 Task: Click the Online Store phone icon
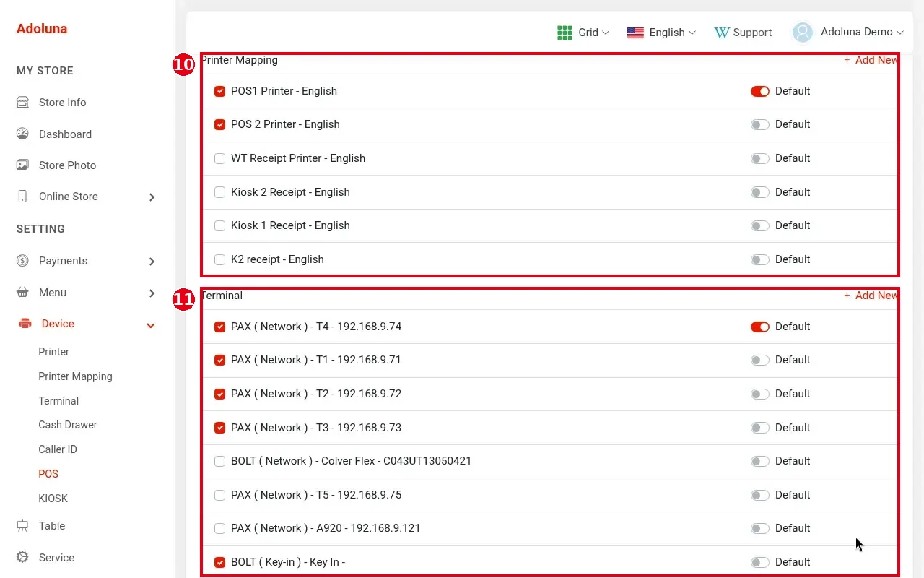pos(22,197)
